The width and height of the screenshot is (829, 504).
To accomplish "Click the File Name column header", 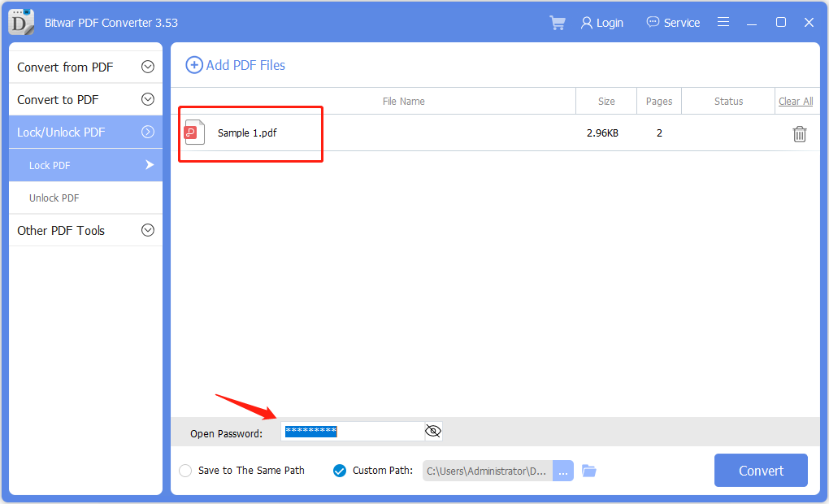I will pyautogui.click(x=403, y=101).
